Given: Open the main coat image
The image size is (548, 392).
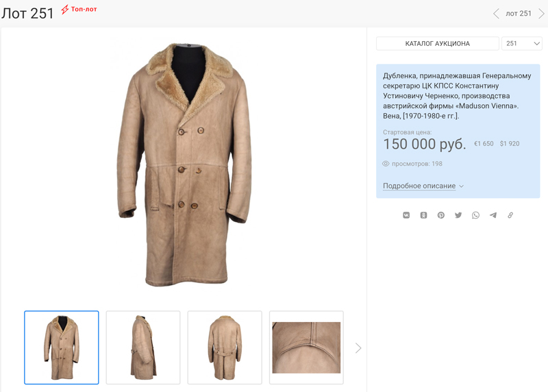Looking at the screenshot, I should (184, 164).
